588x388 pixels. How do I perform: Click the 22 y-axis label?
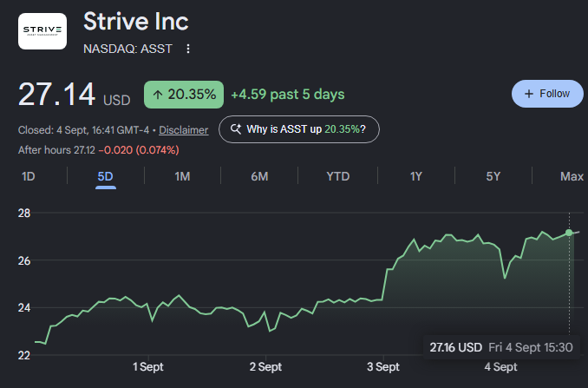tap(24, 355)
